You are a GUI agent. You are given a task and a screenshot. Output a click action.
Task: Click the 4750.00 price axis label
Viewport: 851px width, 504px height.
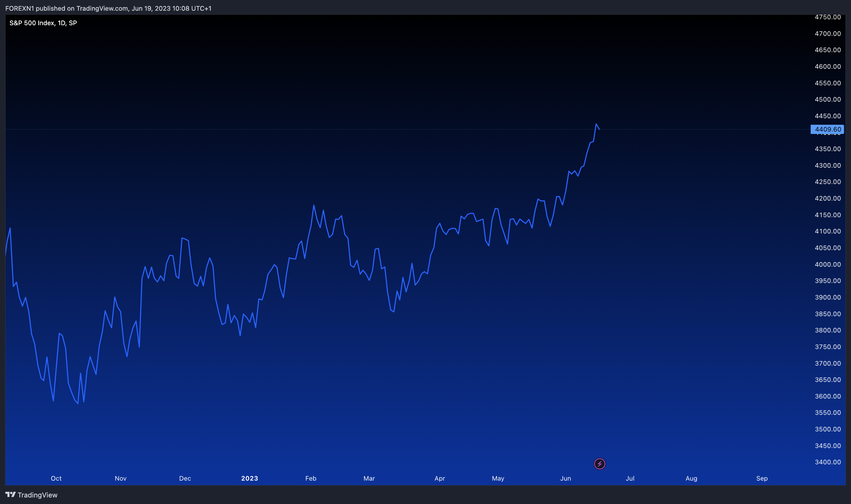point(828,17)
